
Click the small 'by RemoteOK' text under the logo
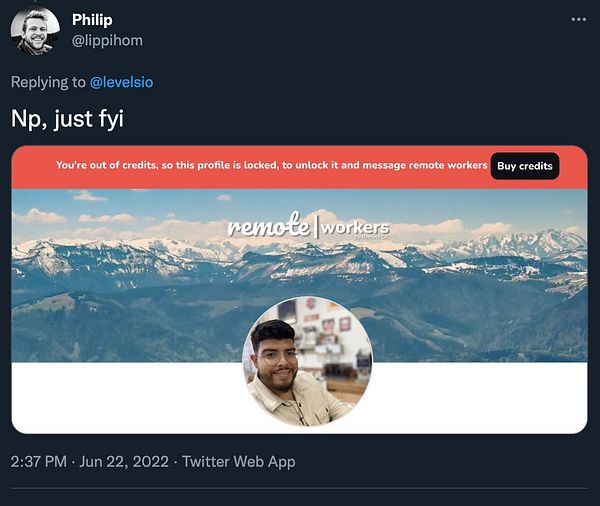[x=372, y=238]
